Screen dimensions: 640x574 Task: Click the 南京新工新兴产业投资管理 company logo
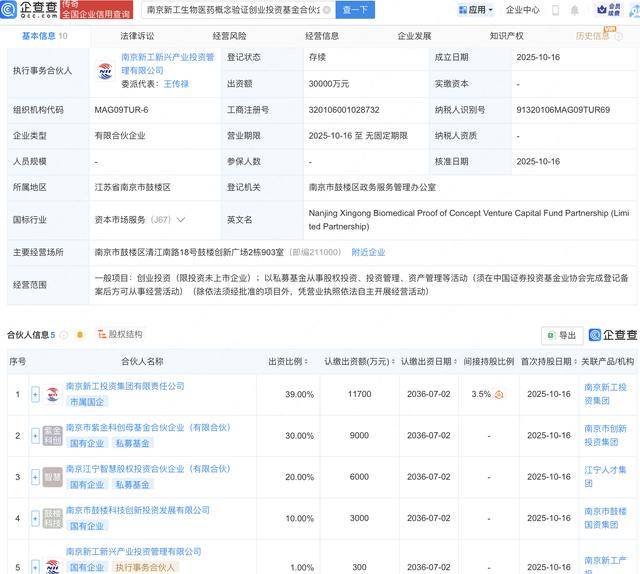coord(106,71)
